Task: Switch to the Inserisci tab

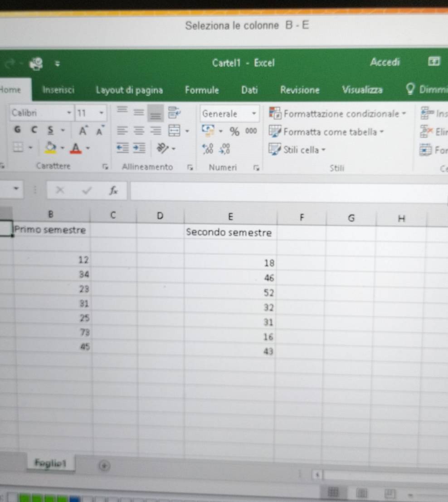Action: tap(58, 90)
